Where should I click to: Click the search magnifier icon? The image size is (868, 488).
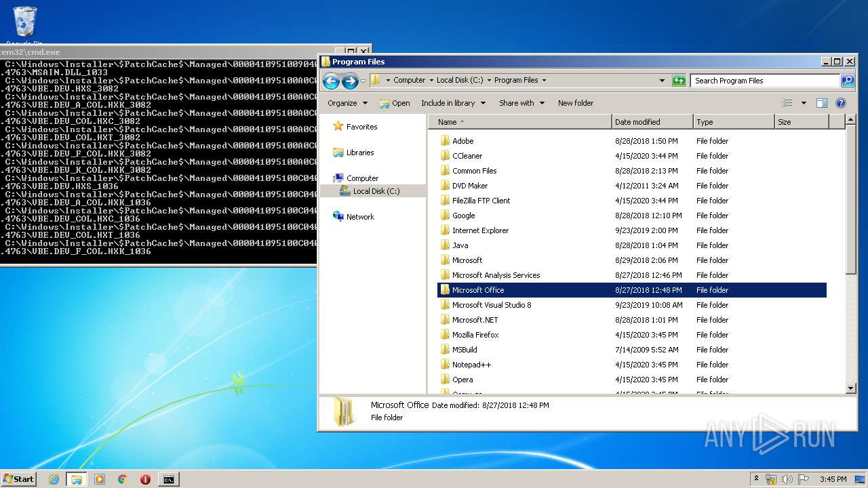(x=848, y=81)
